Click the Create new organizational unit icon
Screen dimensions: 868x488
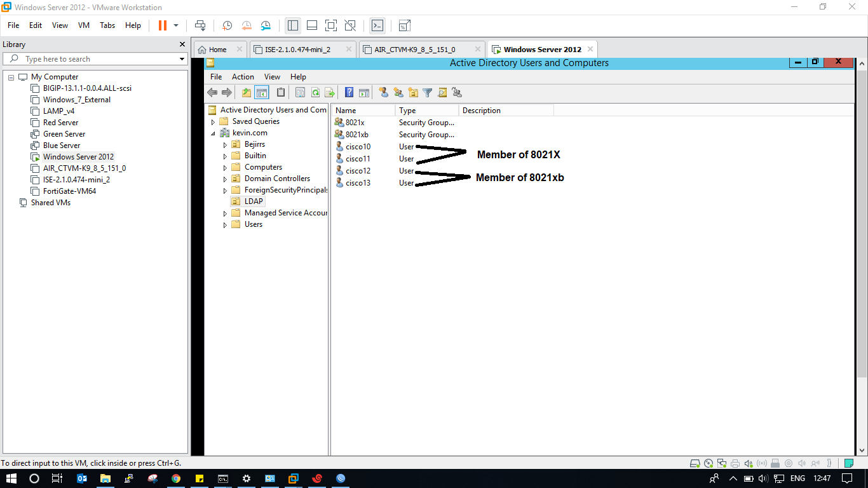pyautogui.click(x=413, y=93)
